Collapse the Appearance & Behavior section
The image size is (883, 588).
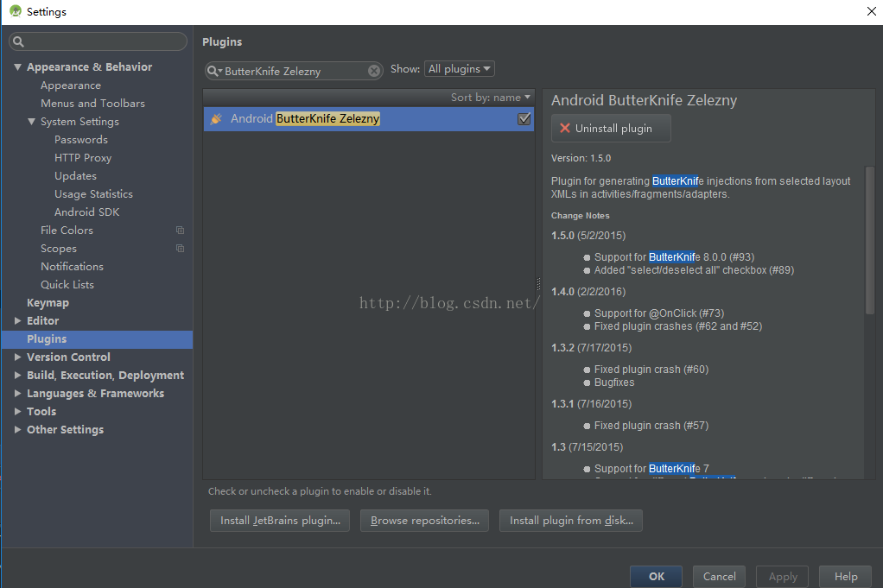pos(17,67)
